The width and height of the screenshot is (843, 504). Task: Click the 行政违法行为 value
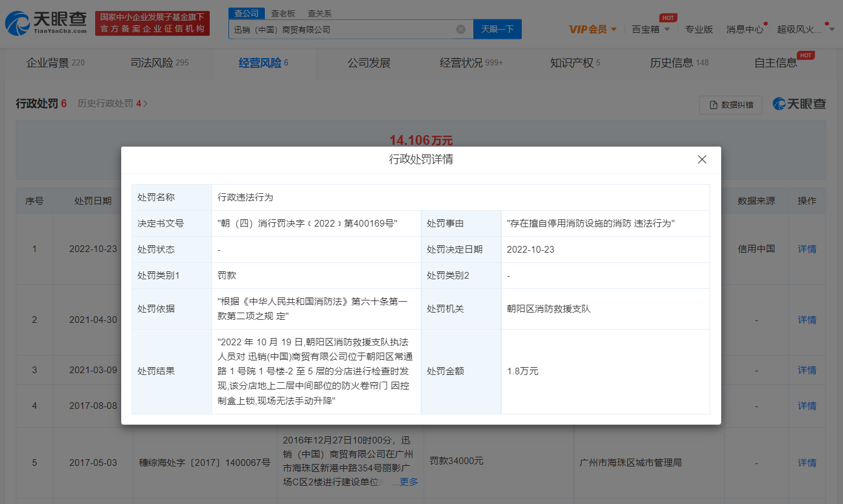[245, 197]
